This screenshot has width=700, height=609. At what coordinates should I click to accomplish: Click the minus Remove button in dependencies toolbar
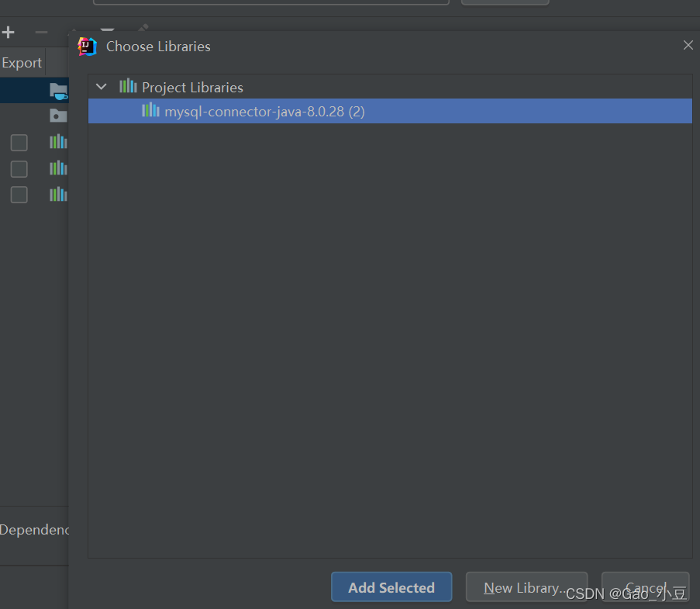coord(41,32)
